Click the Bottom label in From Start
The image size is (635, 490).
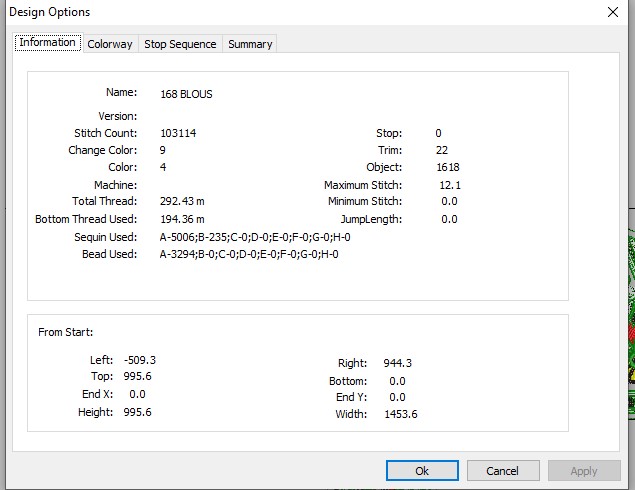pyautogui.click(x=348, y=381)
